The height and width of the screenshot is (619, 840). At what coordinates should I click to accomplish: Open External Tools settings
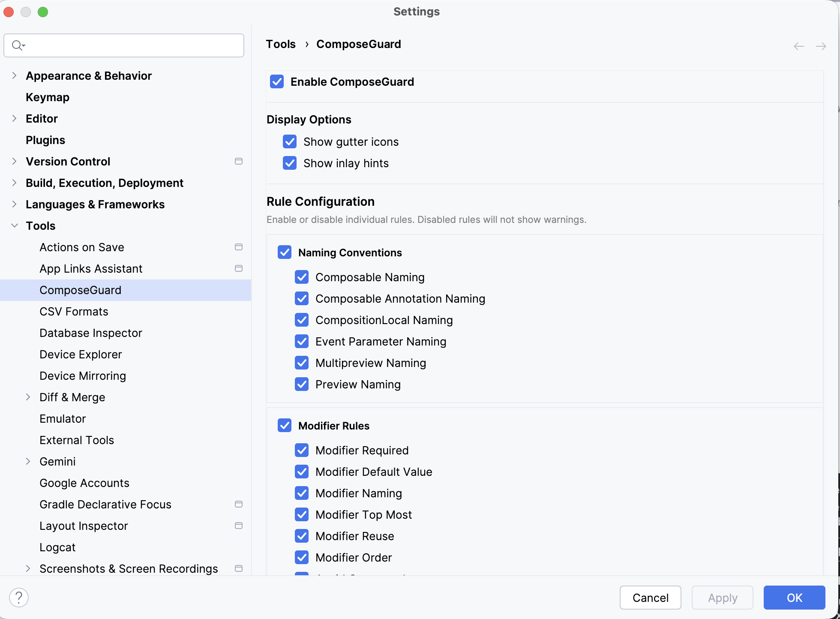77,440
